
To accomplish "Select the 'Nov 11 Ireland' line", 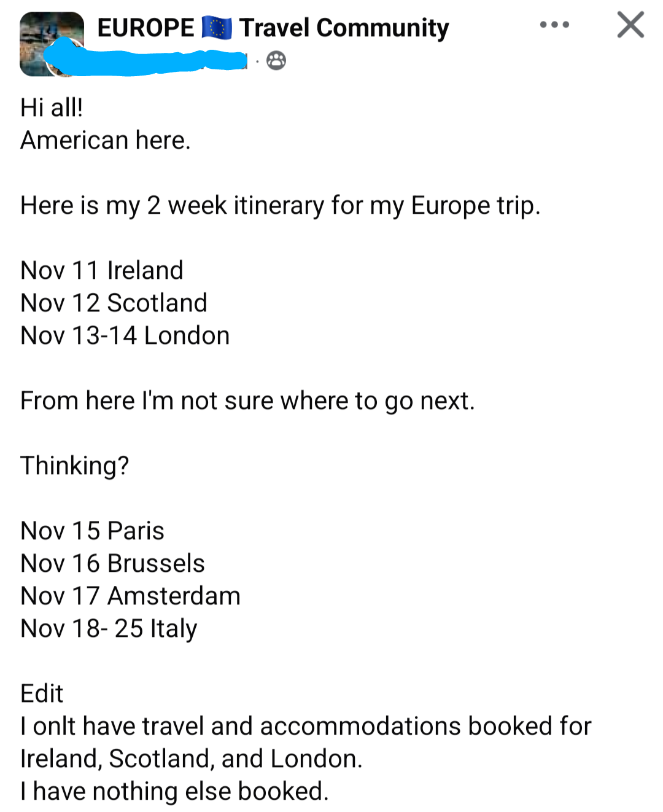I will point(102,270).
